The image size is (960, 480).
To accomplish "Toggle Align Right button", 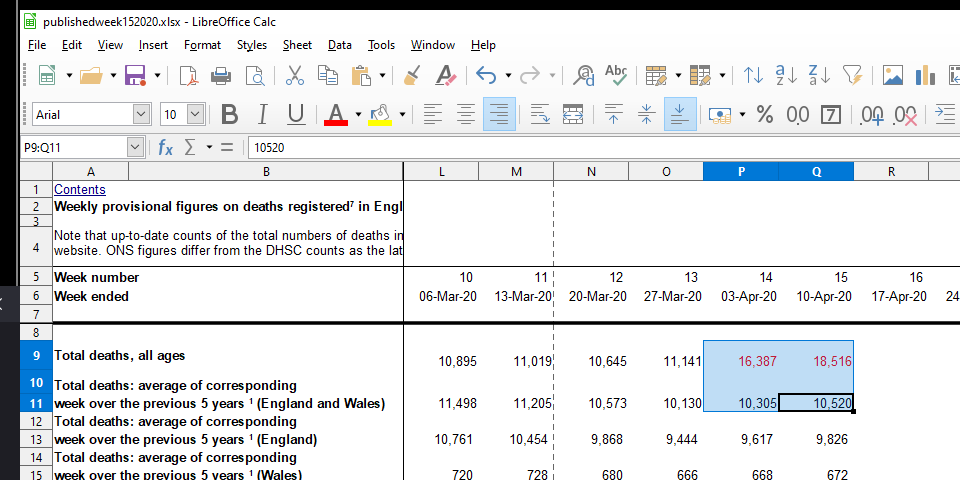I will pos(499,114).
